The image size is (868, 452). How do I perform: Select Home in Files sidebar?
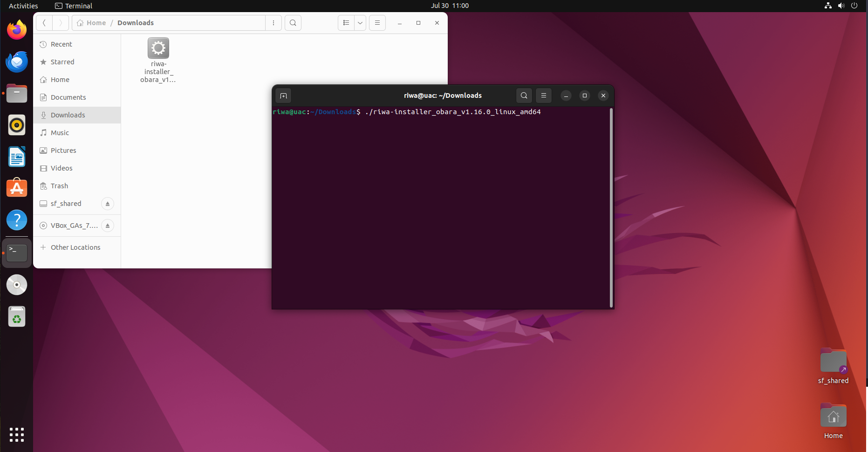tap(77, 80)
